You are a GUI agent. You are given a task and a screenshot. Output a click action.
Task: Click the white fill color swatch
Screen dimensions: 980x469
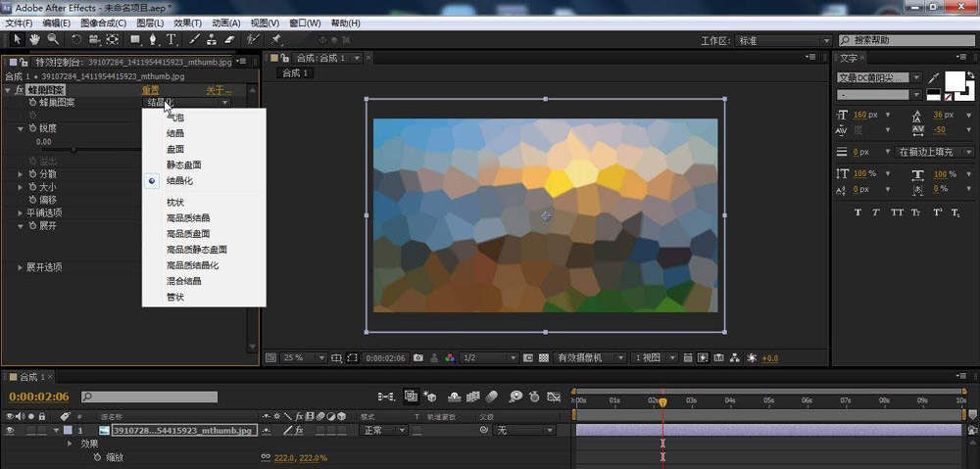click(x=955, y=81)
